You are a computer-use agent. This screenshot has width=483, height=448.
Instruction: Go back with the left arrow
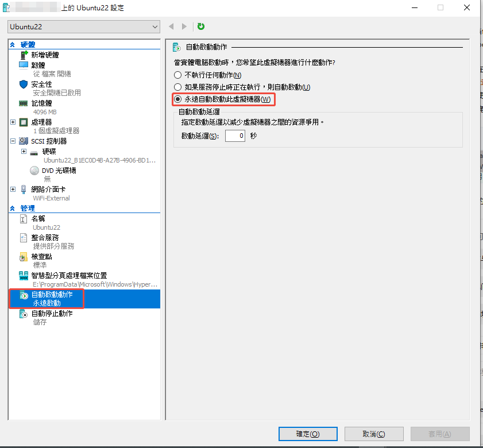pyautogui.click(x=171, y=26)
